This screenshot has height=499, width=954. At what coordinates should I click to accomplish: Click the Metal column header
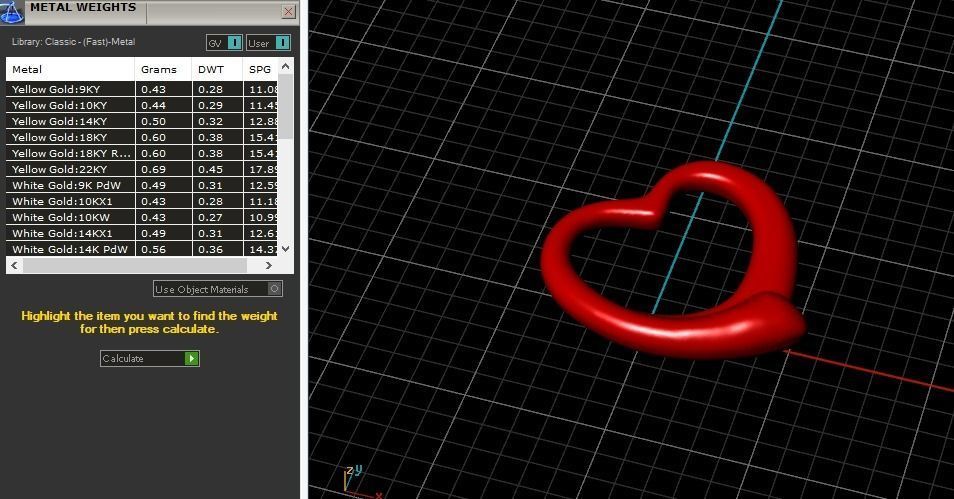click(70, 69)
